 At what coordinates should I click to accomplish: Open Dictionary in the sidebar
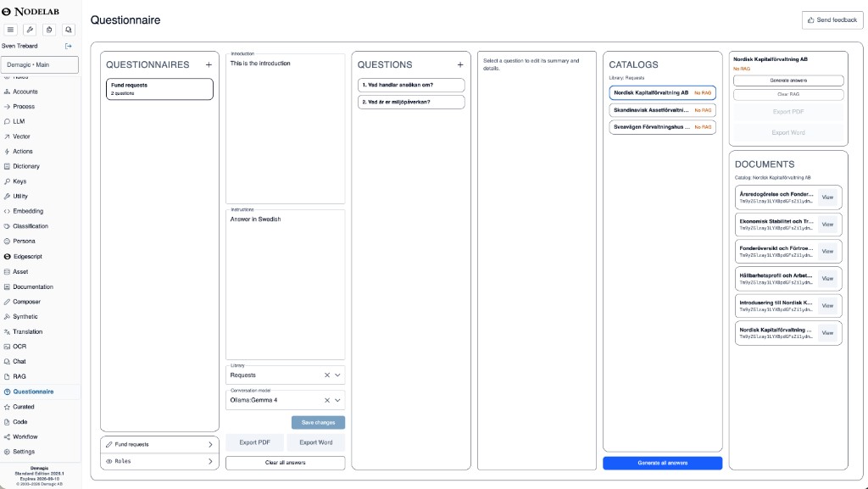coord(25,166)
